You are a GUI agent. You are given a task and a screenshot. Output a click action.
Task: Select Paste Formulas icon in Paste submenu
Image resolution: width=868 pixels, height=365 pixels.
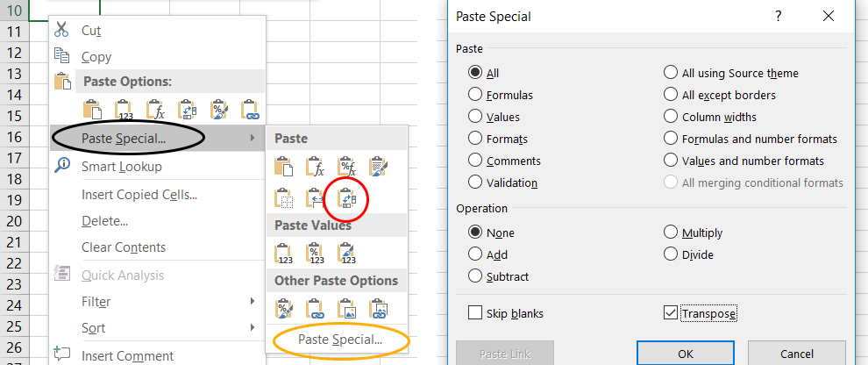(x=315, y=167)
